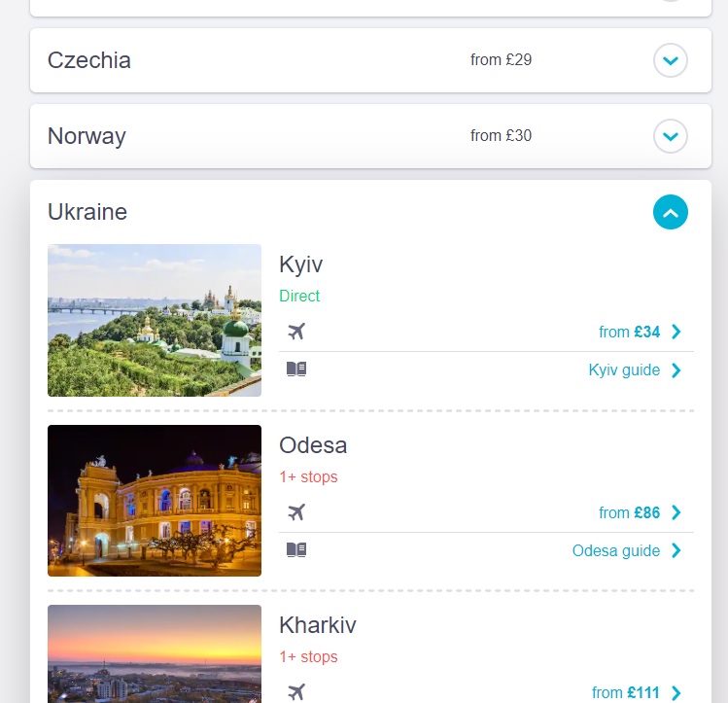Image resolution: width=728 pixels, height=703 pixels.
Task: Expand the Czechia destinations section
Action: coord(671,60)
